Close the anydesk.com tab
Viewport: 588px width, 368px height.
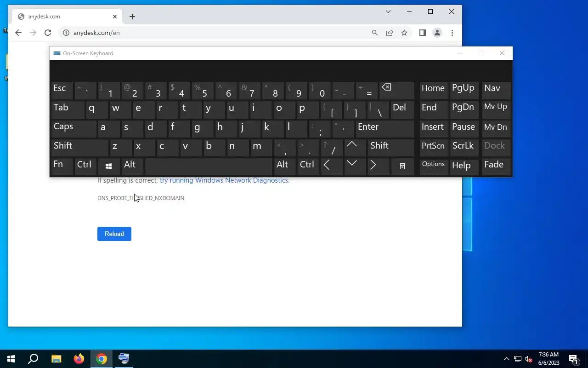pos(115,17)
